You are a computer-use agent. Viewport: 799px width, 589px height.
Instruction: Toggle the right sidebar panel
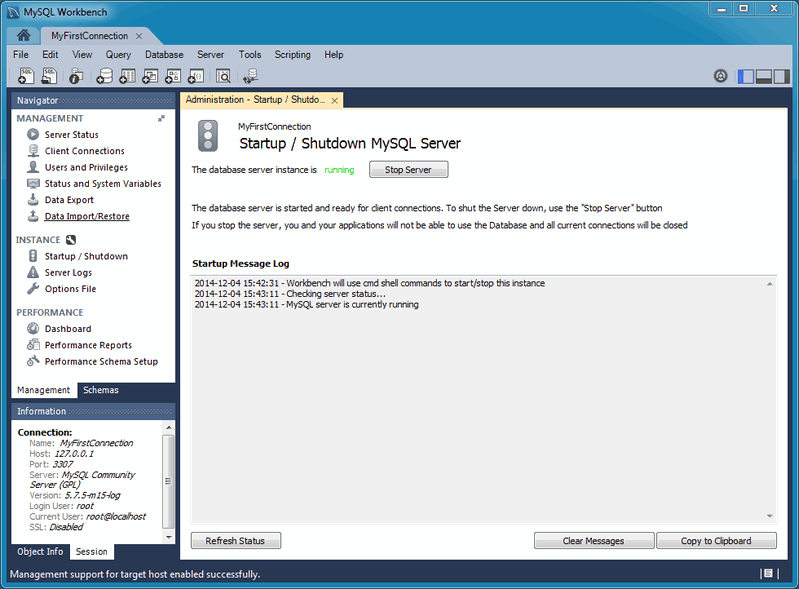[781, 76]
